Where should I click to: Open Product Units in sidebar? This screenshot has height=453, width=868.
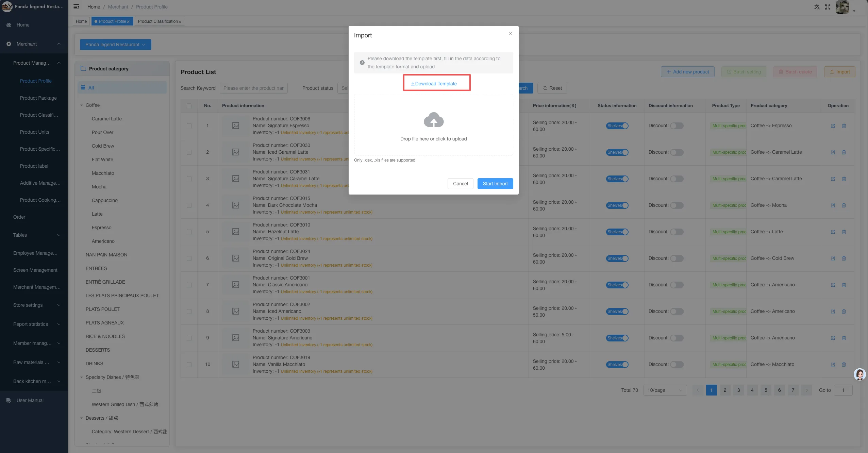pyautogui.click(x=34, y=132)
